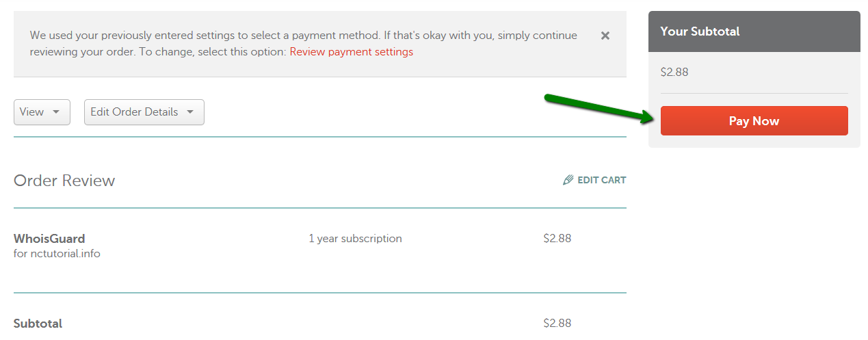Dismiss the payment method notice

pyautogui.click(x=605, y=36)
